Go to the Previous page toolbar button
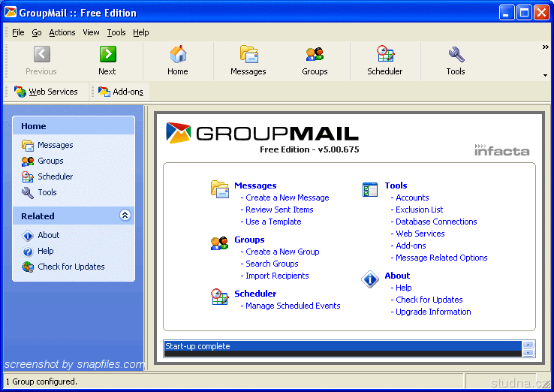 (41, 60)
